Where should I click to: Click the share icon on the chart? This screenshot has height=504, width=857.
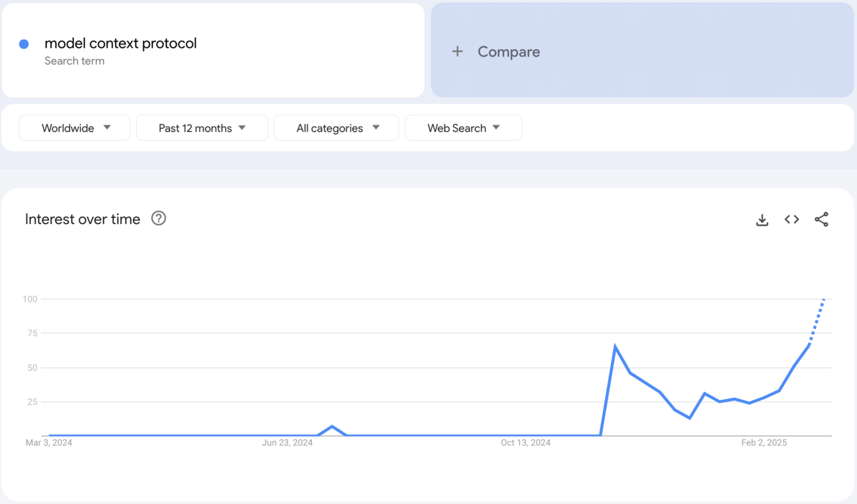click(x=821, y=220)
